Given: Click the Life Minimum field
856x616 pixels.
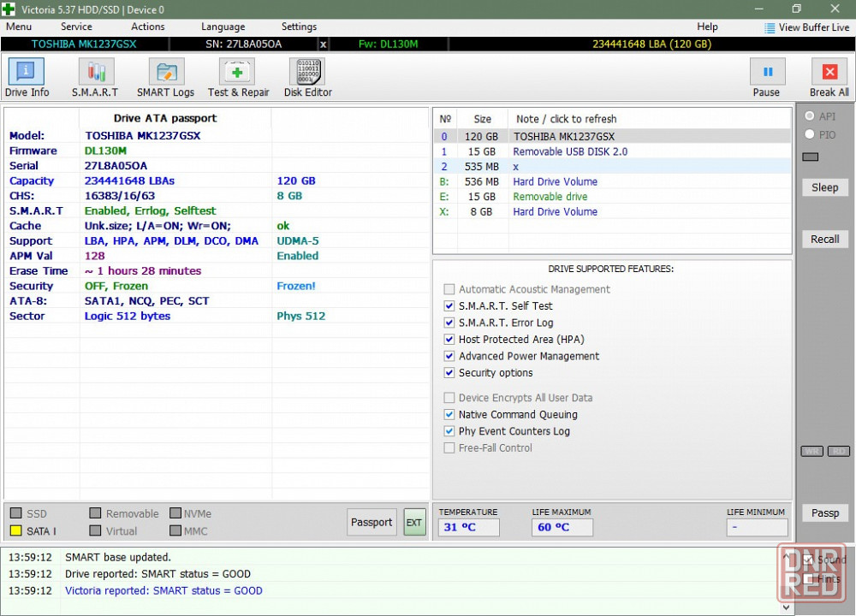Looking at the screenshot, I should (x=757, y=528).
